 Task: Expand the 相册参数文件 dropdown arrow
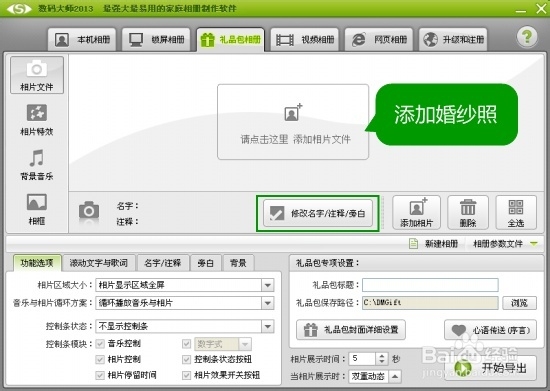[534, 243]
